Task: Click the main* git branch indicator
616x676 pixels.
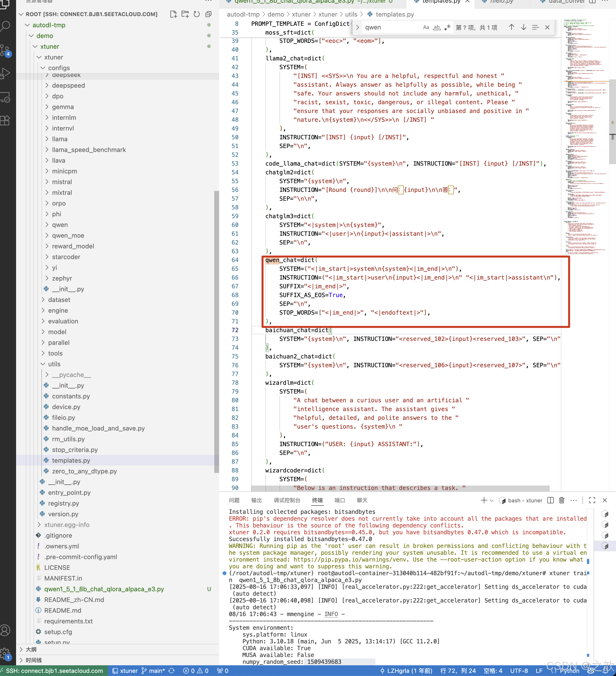Action: (153, 671)
